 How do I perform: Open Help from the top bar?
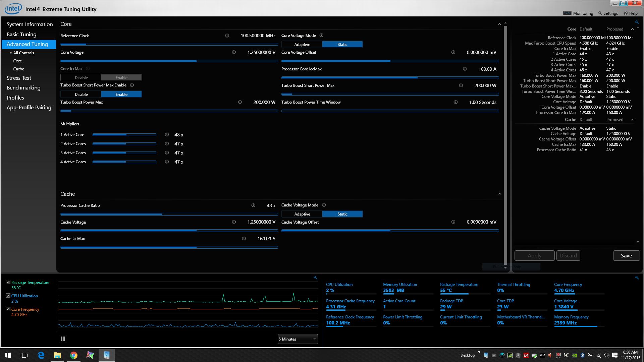[631, 13]
